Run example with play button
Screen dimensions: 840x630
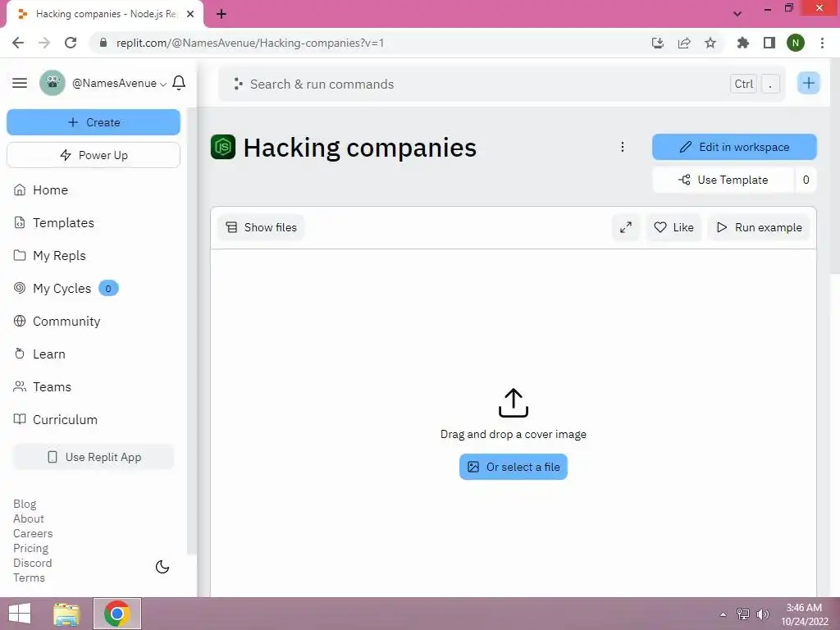[759, 228]
